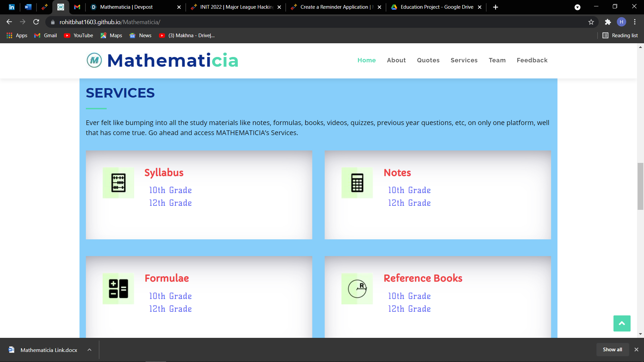Open tab search dropdown arrow
Screen dimensions: 644x362
pos(577,7)
